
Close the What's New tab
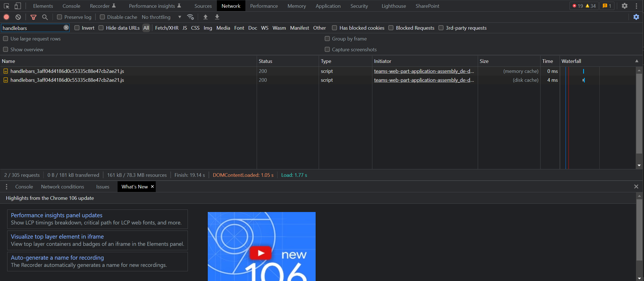[152, 187]
